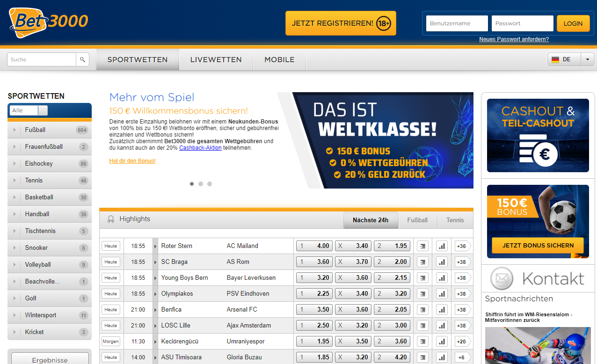Open statistics chart icon for Young Boys Bern match
This screenshot has height=364, width=597.
(442, 278)
